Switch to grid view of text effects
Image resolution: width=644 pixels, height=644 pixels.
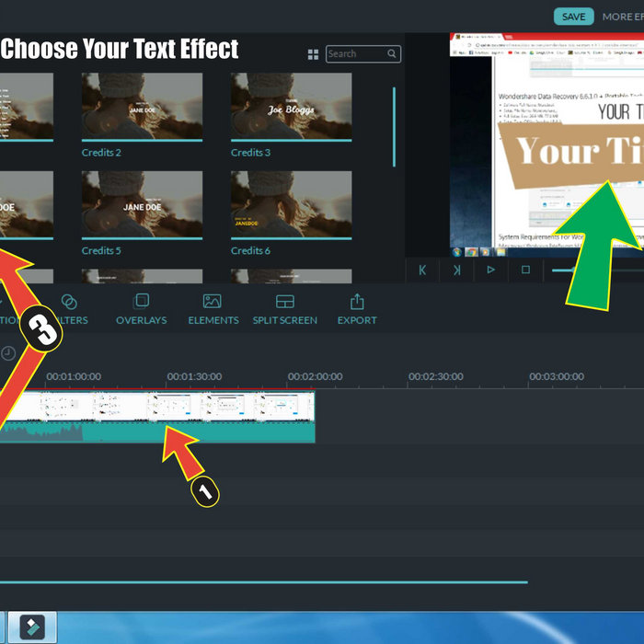click(x=313, y=54)
